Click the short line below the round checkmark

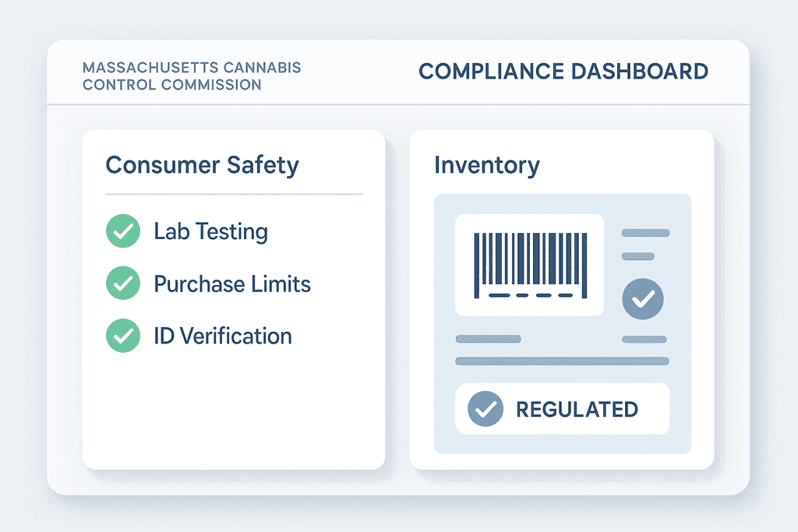(x=644, y=340)
